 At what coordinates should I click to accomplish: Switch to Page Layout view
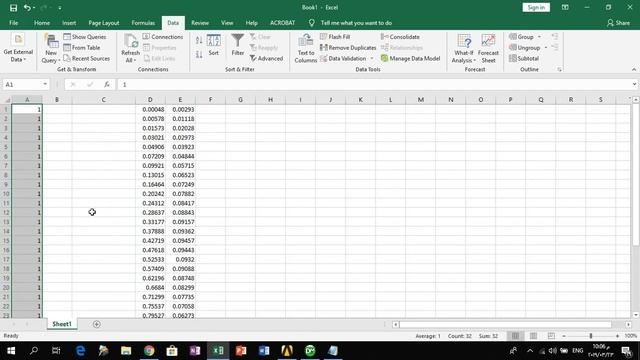point(533,336)
